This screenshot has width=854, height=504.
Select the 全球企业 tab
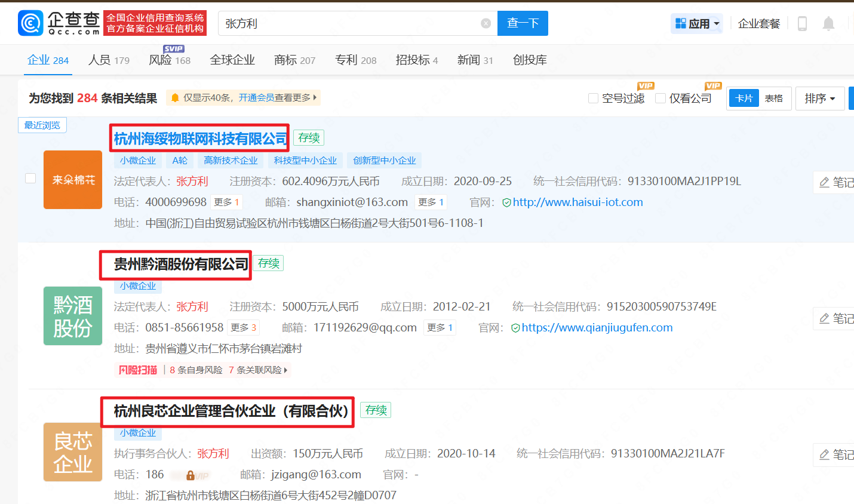coord(232,60)
